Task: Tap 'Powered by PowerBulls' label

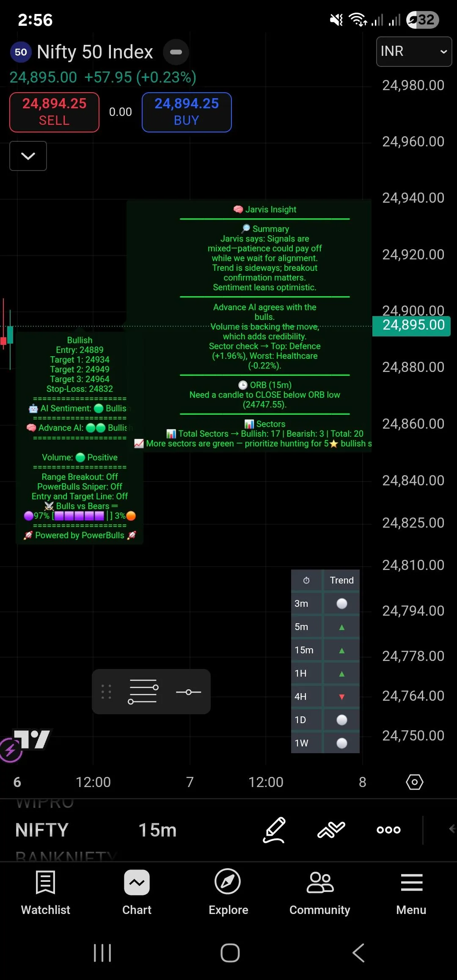Action: coord(80,535)
